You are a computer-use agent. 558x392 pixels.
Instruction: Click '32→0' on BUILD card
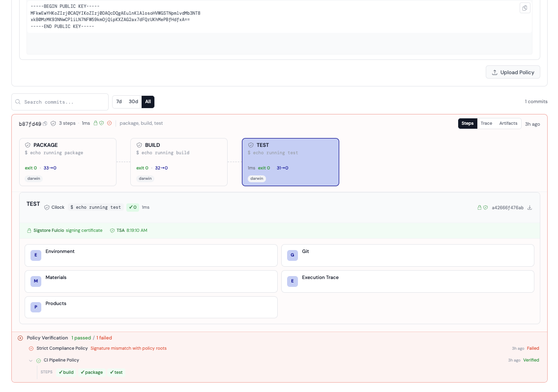click(161, 168)
